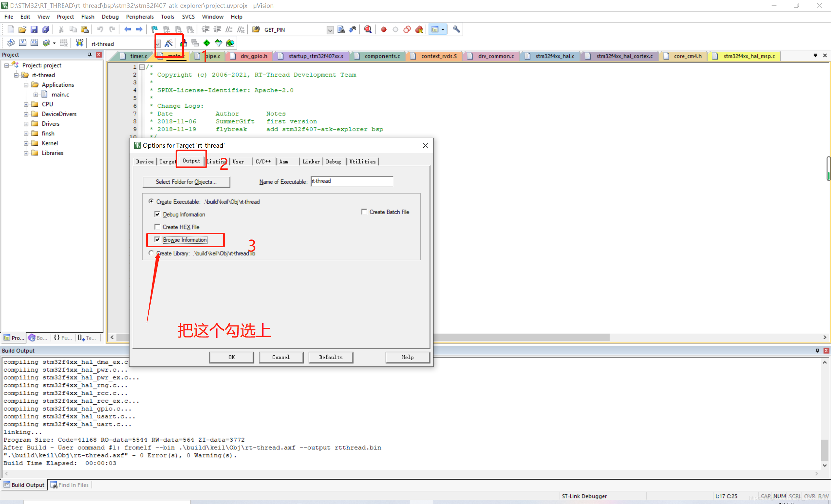Open configuration wrench icon
The height and width of the screenshot is (504, 831).
[456, 29]
